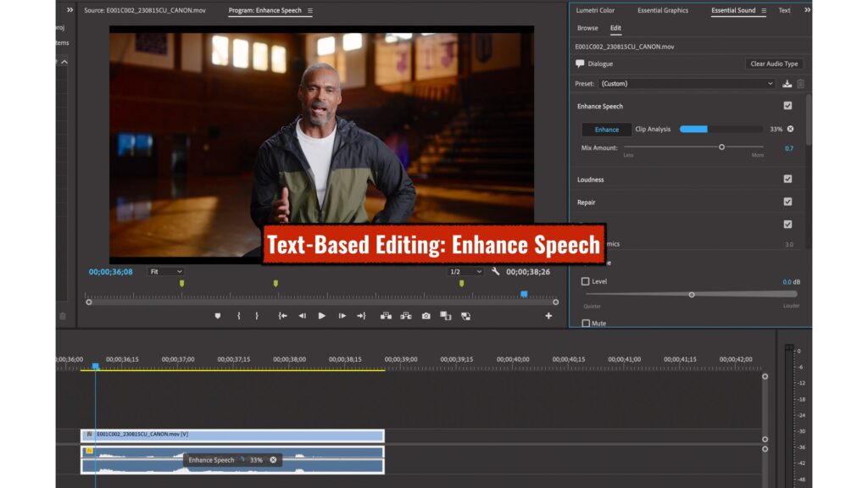Open the Source: E001C002 monitor tab
Image resolution: width=868 pixels, height=488 pixels.
point(144,10)
